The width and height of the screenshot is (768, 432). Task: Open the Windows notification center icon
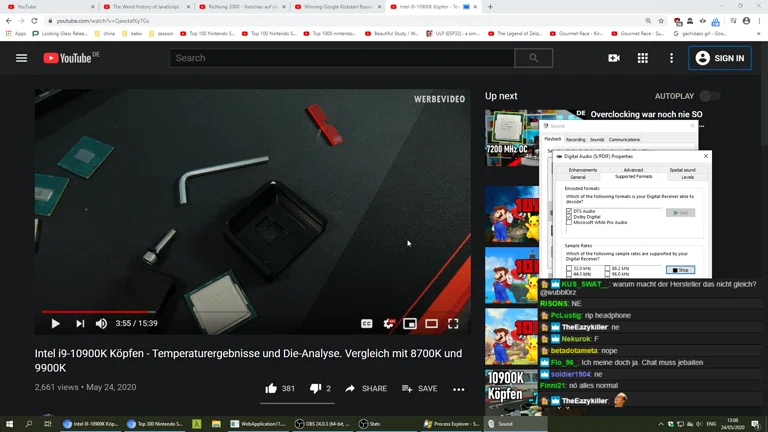(755, 424)
